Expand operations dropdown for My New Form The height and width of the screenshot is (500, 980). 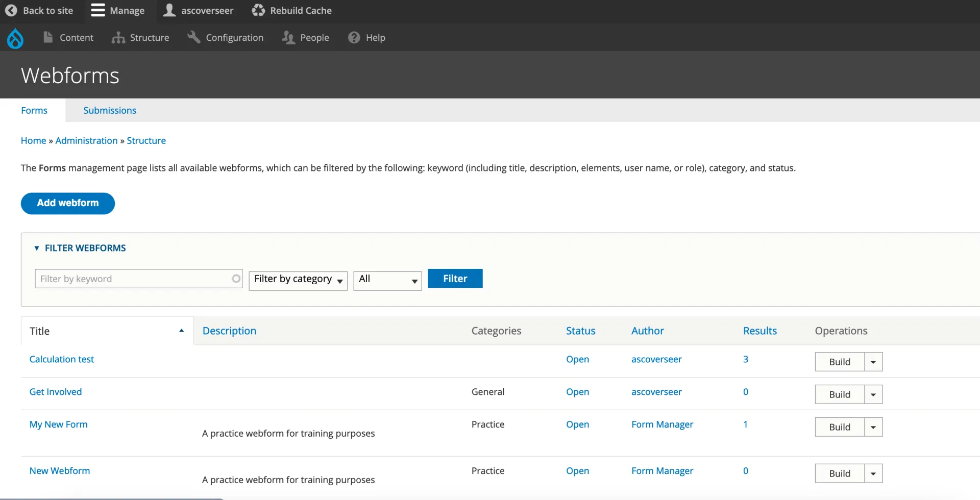pos(873,427)
